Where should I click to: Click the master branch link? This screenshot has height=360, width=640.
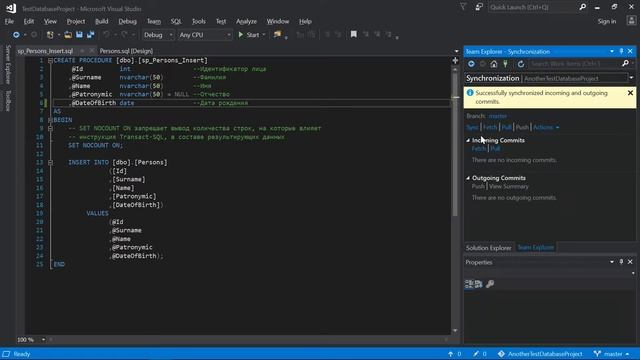coord(498,116)
